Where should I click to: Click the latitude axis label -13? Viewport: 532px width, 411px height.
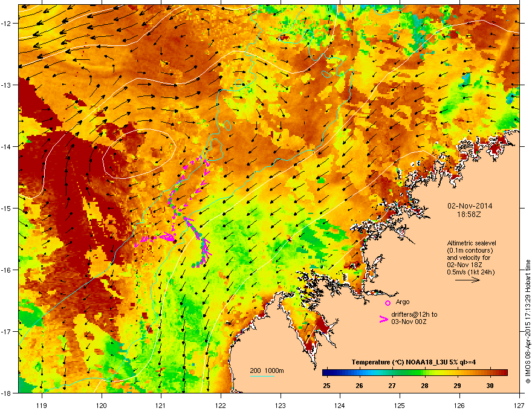[x=7, y=85]
